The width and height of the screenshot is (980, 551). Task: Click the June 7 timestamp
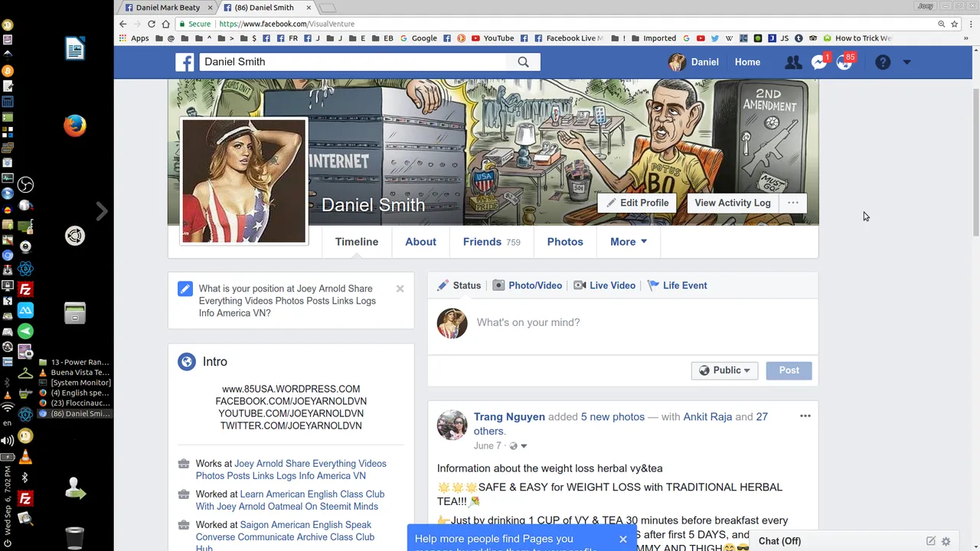coord(487,446)
